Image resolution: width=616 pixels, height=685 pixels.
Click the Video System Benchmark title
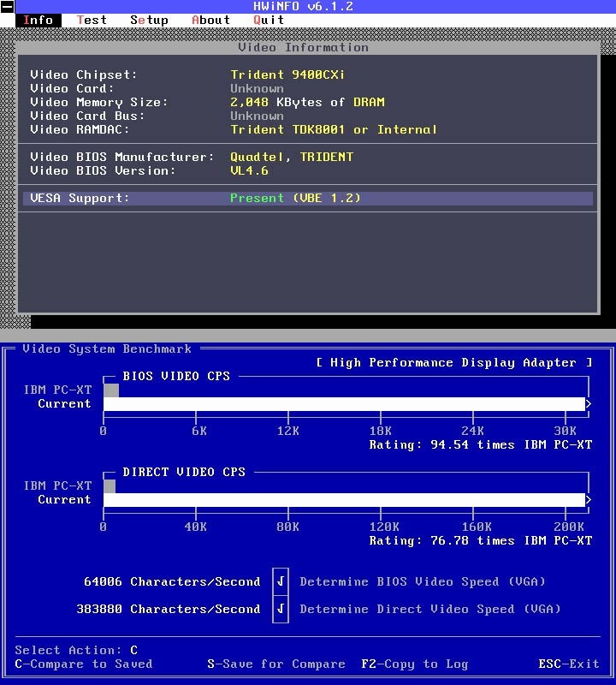pos(107,348)
